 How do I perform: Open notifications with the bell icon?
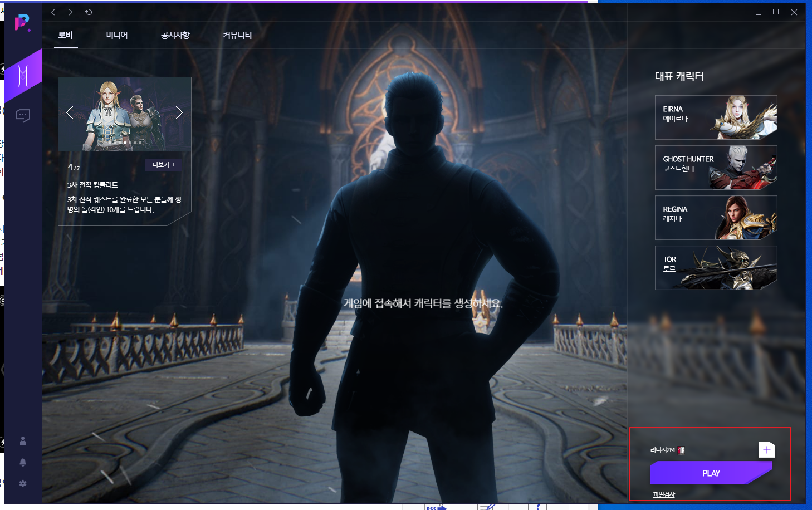[23, 462]
